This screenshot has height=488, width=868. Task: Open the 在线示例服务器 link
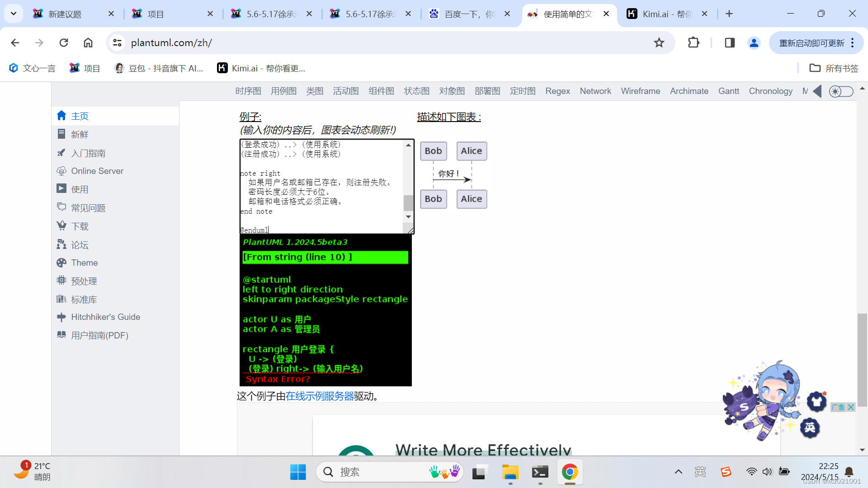[x=319, y=396]
